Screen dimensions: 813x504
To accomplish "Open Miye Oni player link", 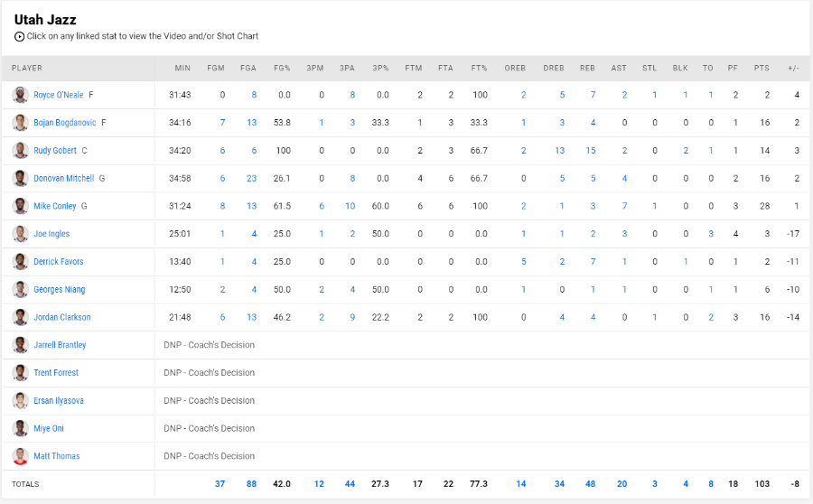I will click(49, 428).
